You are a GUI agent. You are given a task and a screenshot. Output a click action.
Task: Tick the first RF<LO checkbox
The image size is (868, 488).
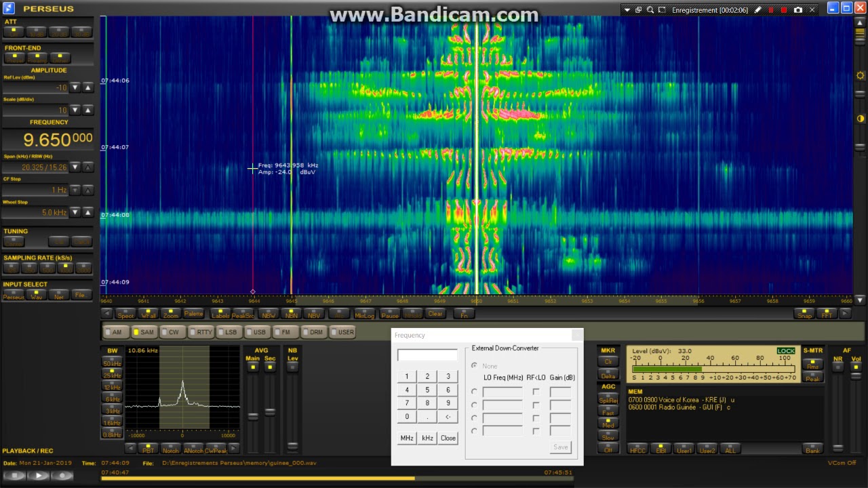pos(536,392)
